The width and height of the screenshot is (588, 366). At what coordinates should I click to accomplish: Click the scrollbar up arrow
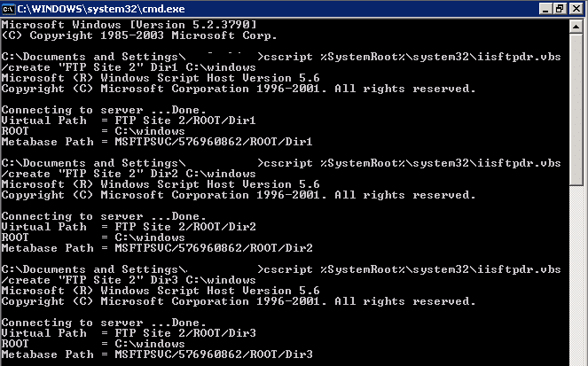point(576,27)
